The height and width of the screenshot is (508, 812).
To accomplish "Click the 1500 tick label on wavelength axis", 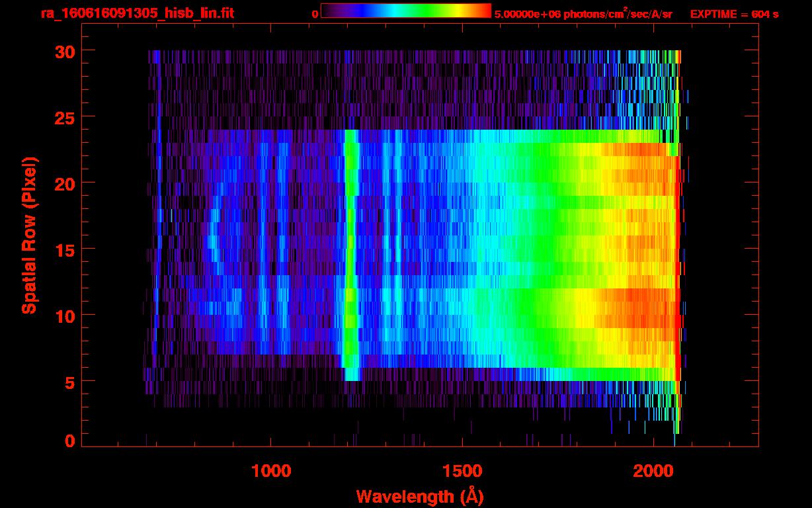I will click(x=462, y=471).
